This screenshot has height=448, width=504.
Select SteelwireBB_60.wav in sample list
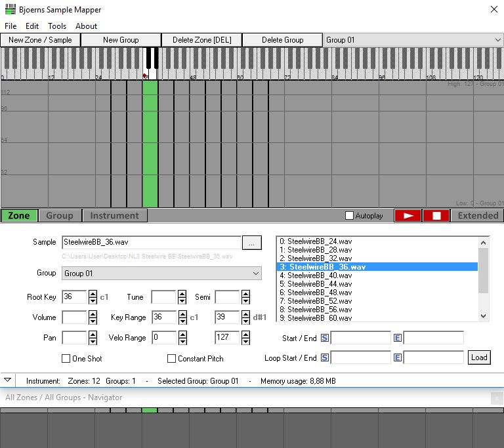pyautogui.click(x=377, y=317)
